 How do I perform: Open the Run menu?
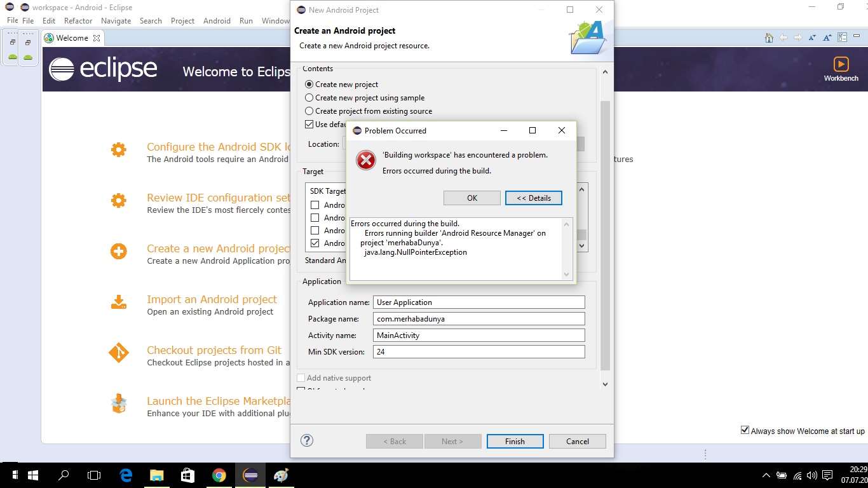tap(246, 20)
